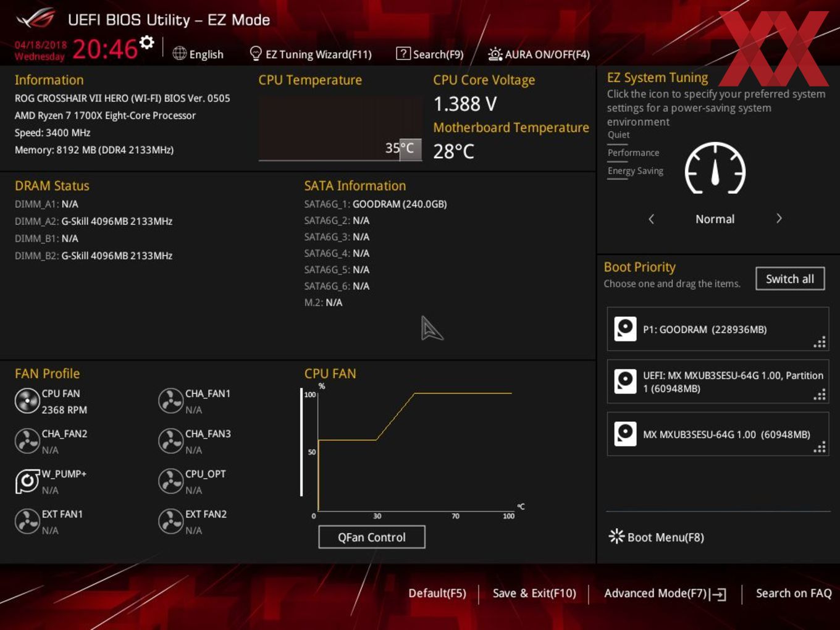Screen dimensions: 840x630
Task: Click Speed: 3400 MHz text
Action: tap(52, 133)
